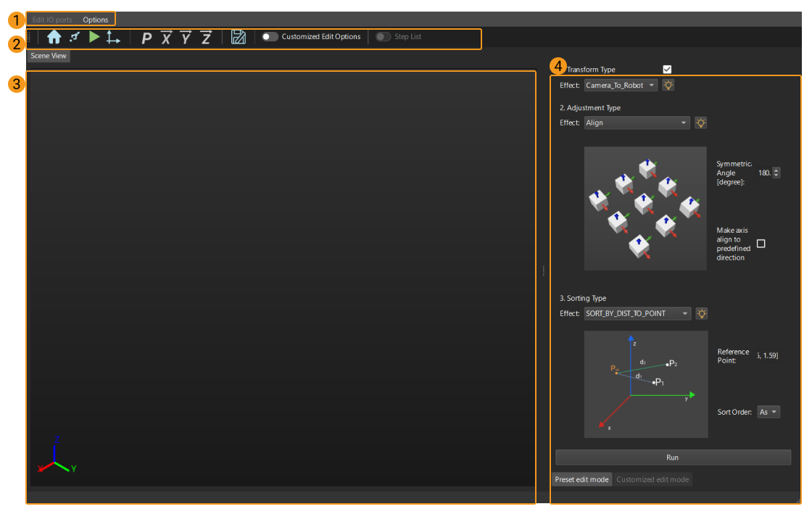Click the lightbulb hint beside Align
Viewport: 812px width, 517px height.
point(700,123)
